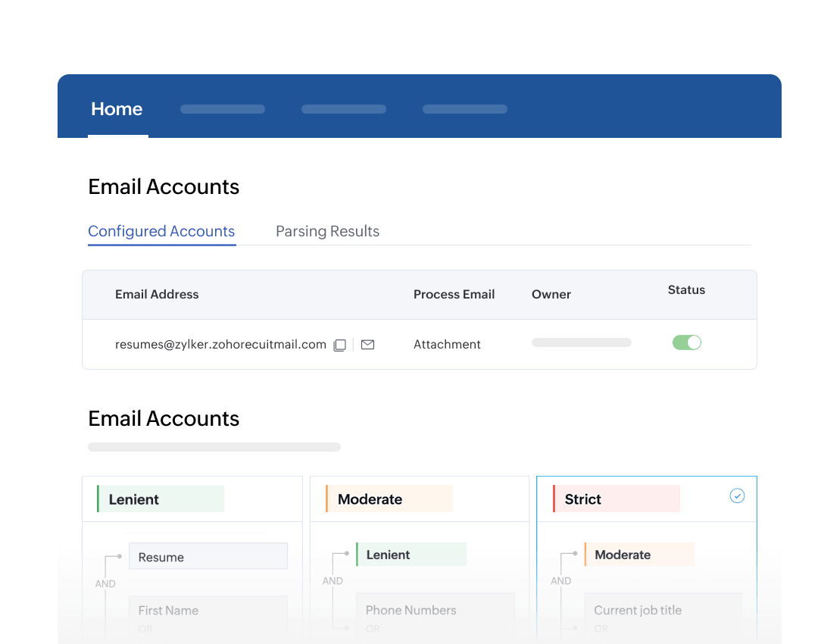This screenshot has height=644, width=821.
Task: Click resumes@zylker.zohorecuitmail.com address
Action: point(220,345)
